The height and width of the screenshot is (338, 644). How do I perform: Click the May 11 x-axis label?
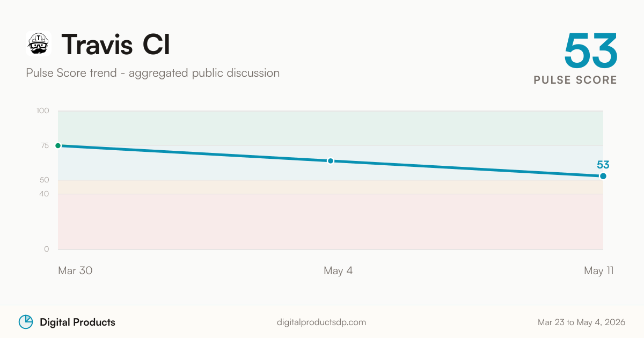tap(599, 271)
